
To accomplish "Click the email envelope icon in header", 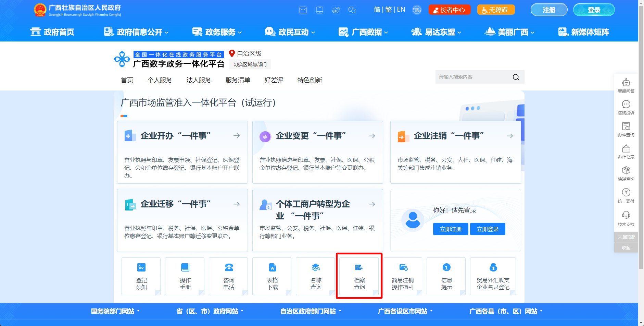I will click(x=303, y=10).
